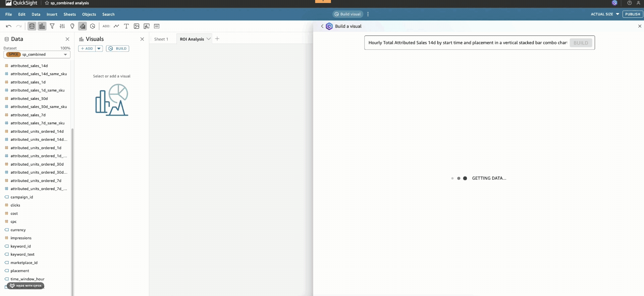Toggle the Data pane database icon
The width and height of the screenshot is (644, 296).
pyautogui.click(x=32, y=26)
